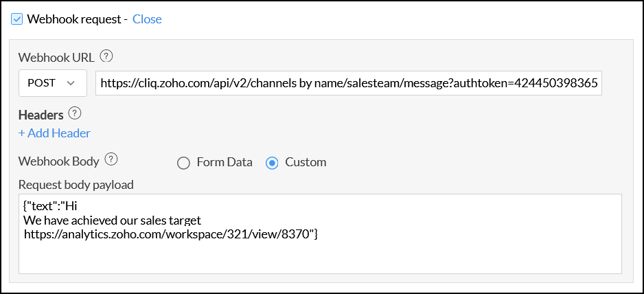Viewport: 644px width, 294px height.
Task: Click the Close link beside Webhook request
Action: click(147, 19)
